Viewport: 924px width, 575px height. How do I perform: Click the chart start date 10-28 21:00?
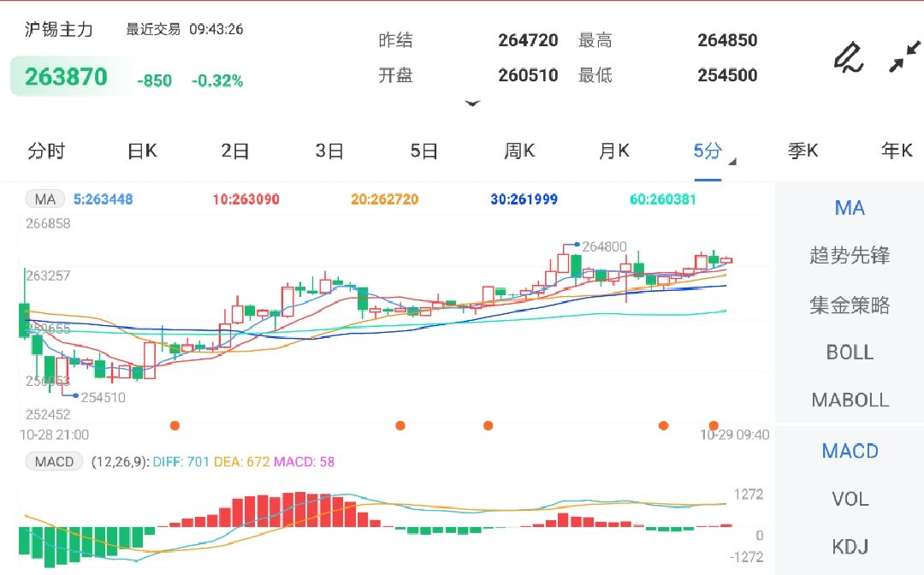coord(54,435)
